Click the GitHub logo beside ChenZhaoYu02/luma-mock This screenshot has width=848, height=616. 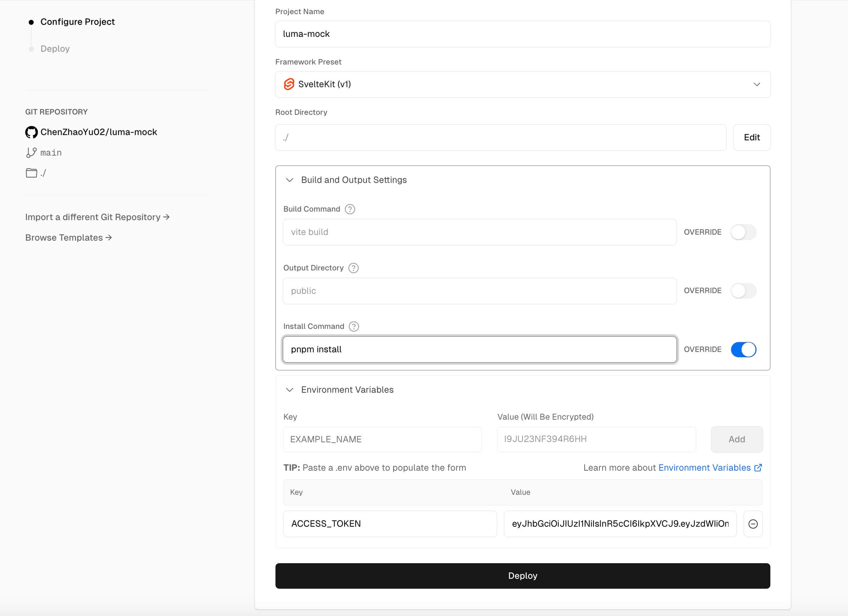pyautogui.click(x=32, y=132)
